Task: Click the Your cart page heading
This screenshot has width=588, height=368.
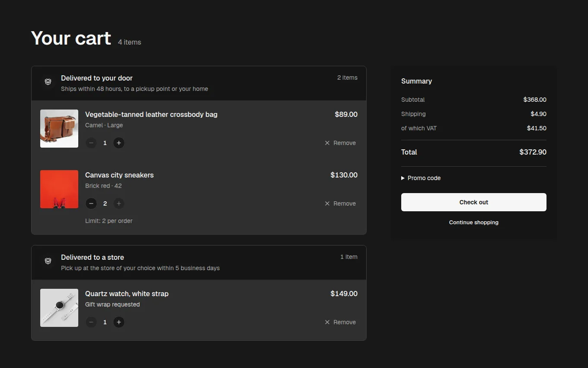Action: [71, 38]
